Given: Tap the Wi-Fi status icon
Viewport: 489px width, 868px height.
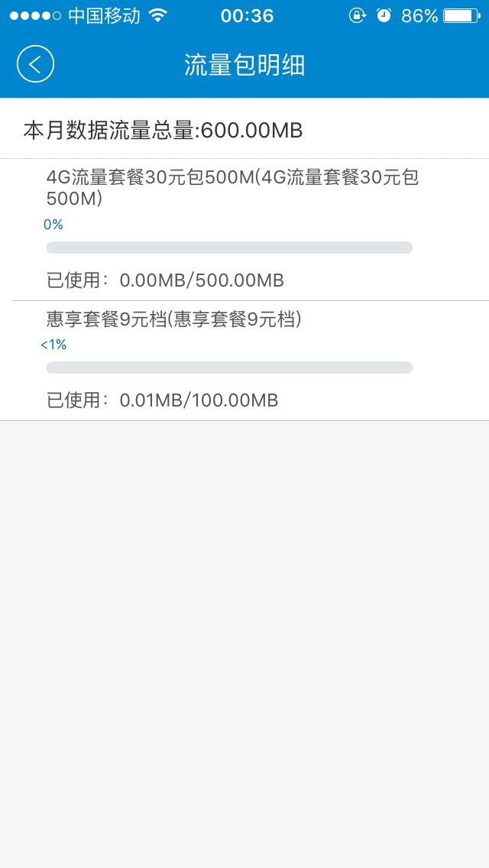Looking at the screenshot, I should (x=158, y=16).
